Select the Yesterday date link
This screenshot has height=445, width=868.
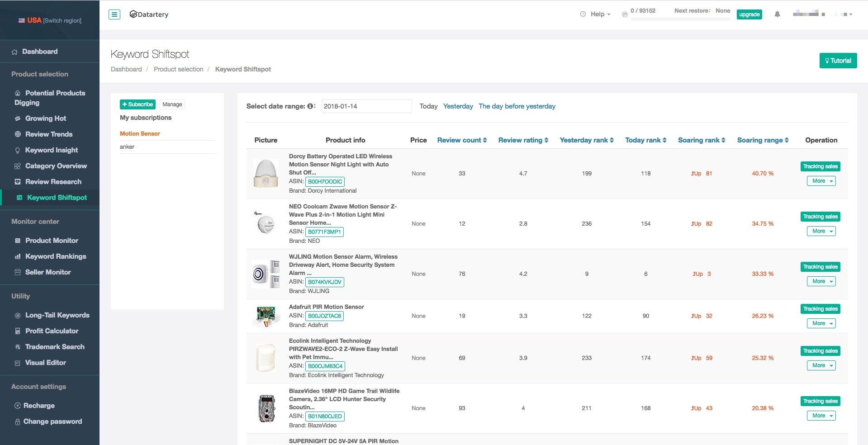pyautogui.click(x=458, y=106)
